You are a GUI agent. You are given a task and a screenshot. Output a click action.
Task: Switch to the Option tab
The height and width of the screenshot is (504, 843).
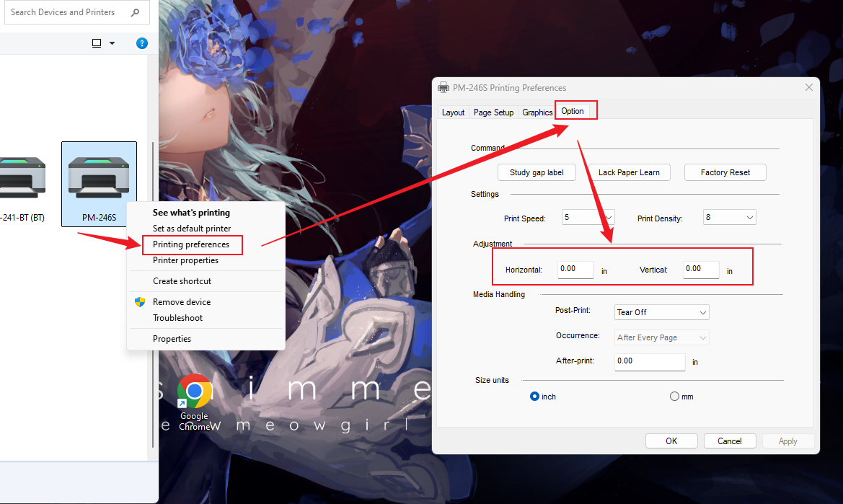coord(573,111)
